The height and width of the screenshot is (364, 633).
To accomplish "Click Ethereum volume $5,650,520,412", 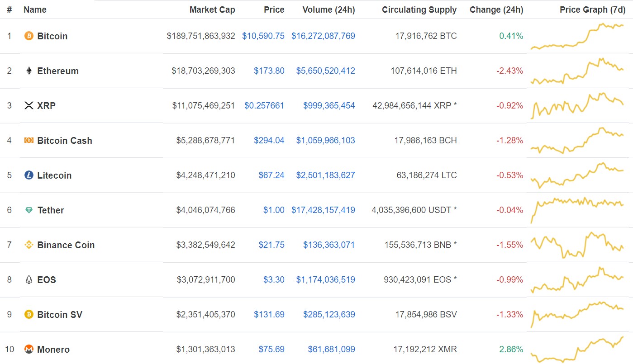I will [326, 71].
